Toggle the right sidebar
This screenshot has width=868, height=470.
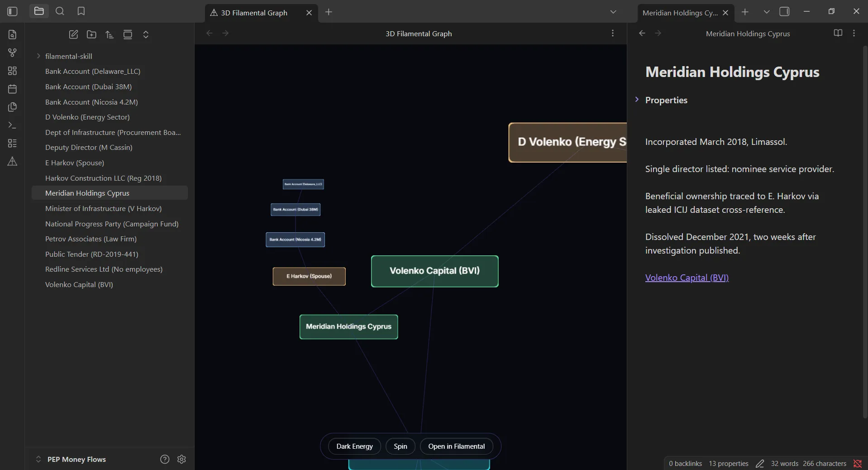pyautogui.click(x=785, y=12)
